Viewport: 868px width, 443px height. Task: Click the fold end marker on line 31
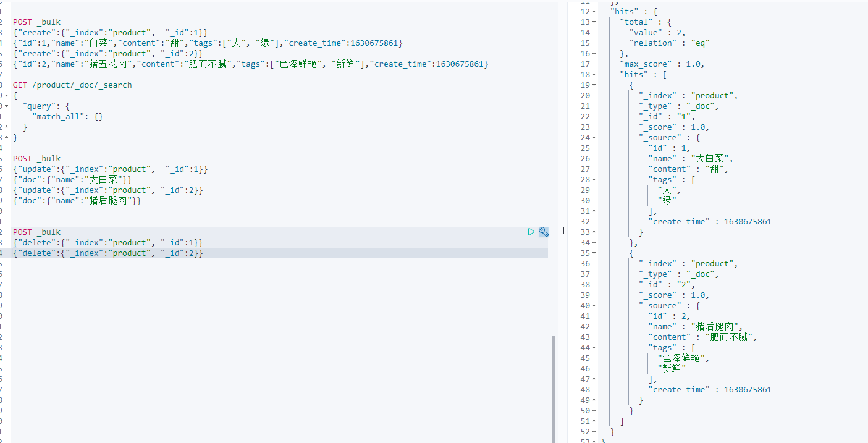(594, 211)
